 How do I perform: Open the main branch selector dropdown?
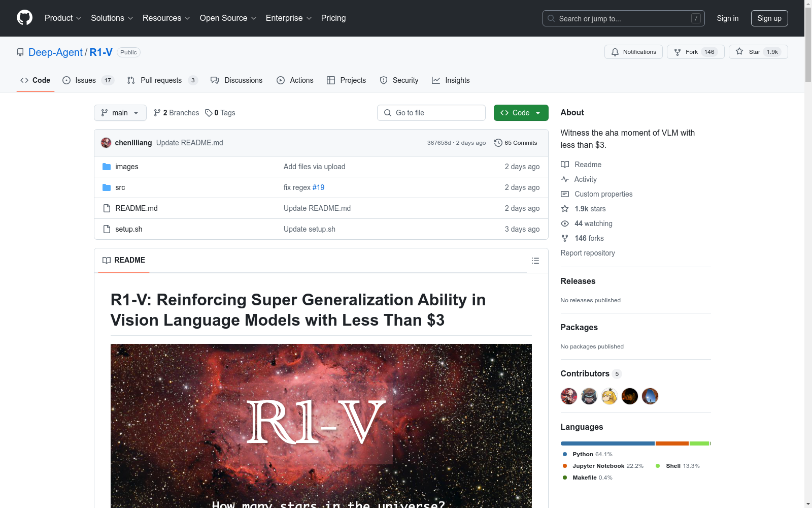pyautogui.click(x=120, y=113)
